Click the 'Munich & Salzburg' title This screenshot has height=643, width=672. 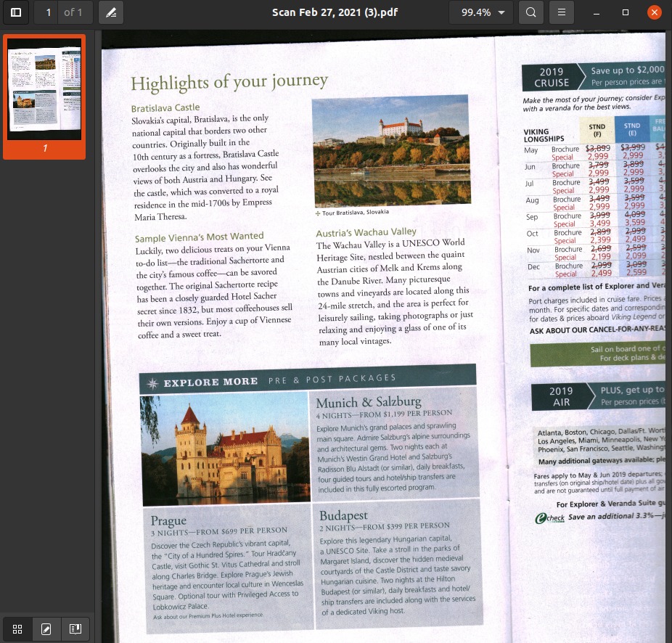pos(369,402)
